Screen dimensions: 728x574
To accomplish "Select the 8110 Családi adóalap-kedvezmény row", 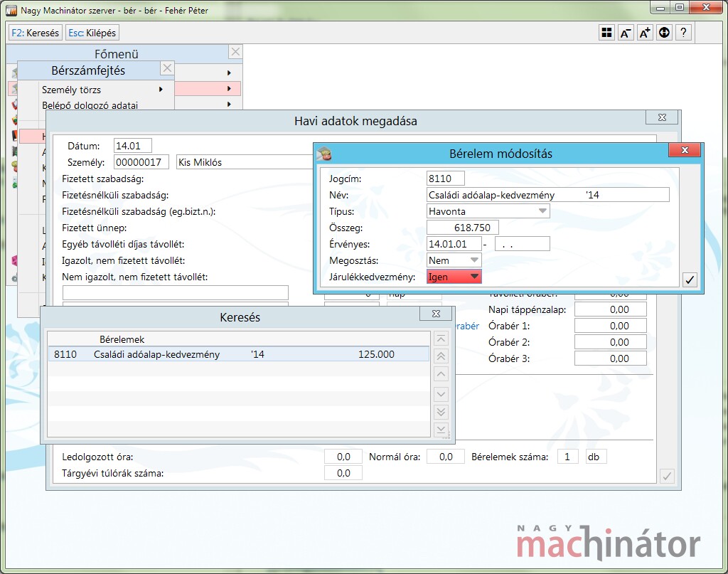I will click(x=238, y=354).
